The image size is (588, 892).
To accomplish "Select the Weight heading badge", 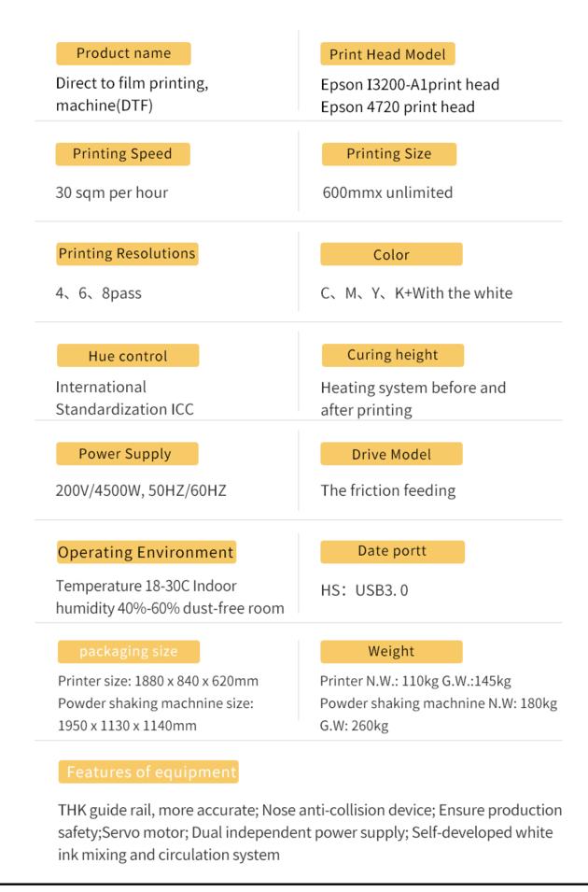I will 391,651.
